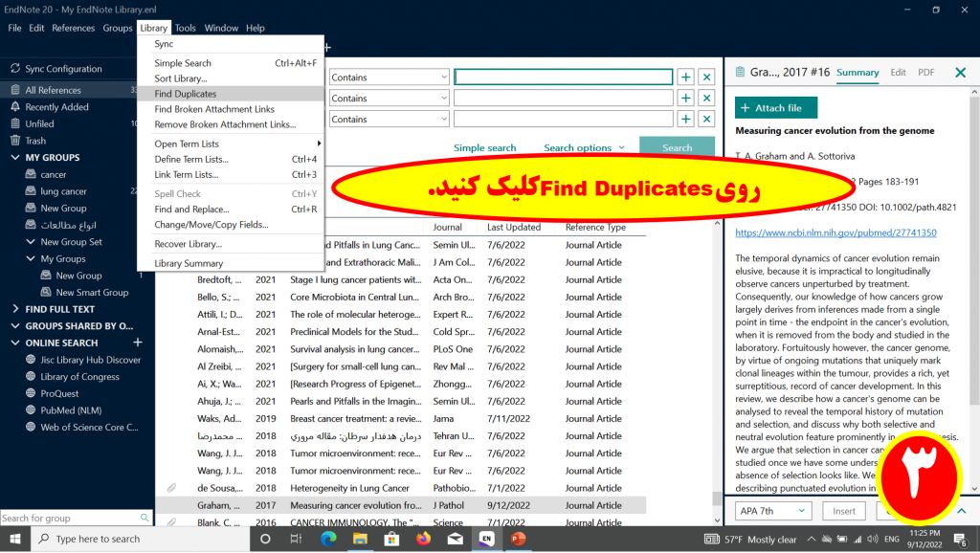Expand the Search options dropdown

point(584,148)
